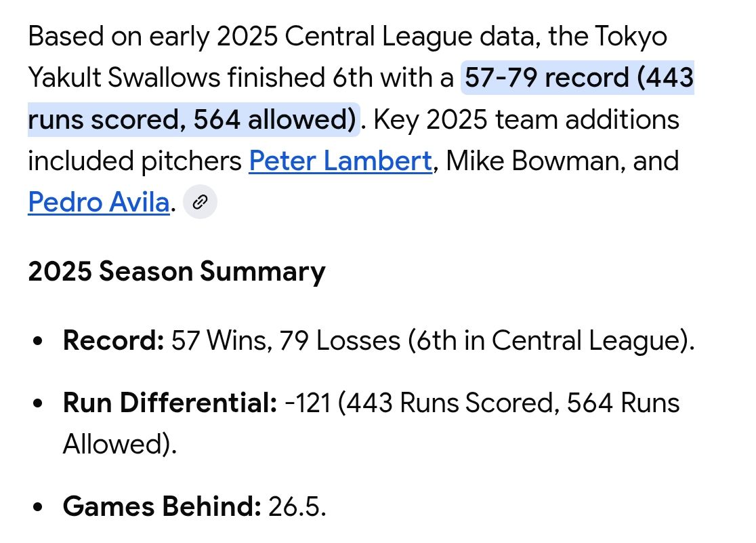Click the -121 run differential value
Image resolution: width=756 pixels, height=543 pixels.
coord(307,403)
